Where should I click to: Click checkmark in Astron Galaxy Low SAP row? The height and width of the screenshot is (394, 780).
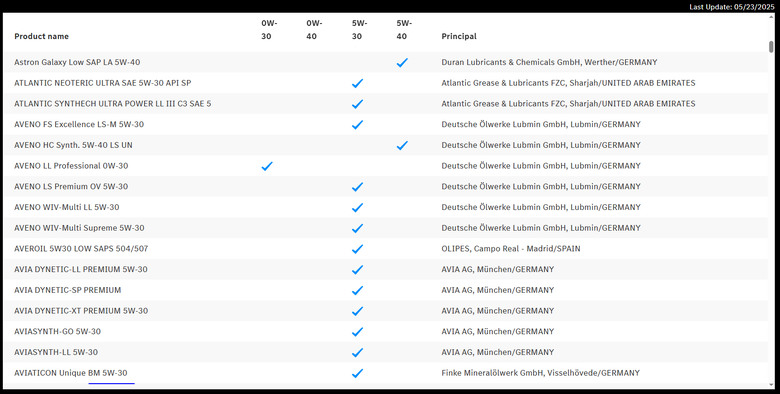(402, 63)
